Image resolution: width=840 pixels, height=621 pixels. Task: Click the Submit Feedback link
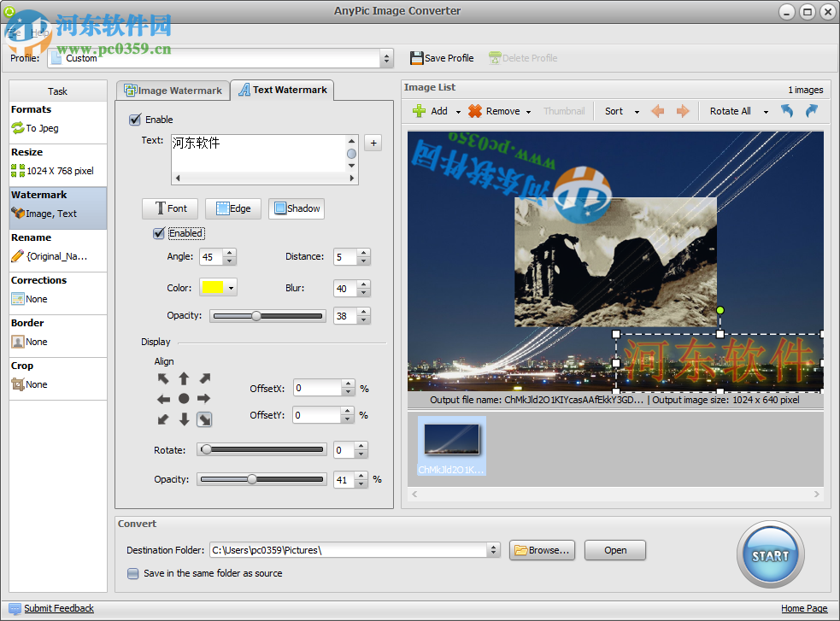click(58, 608)
